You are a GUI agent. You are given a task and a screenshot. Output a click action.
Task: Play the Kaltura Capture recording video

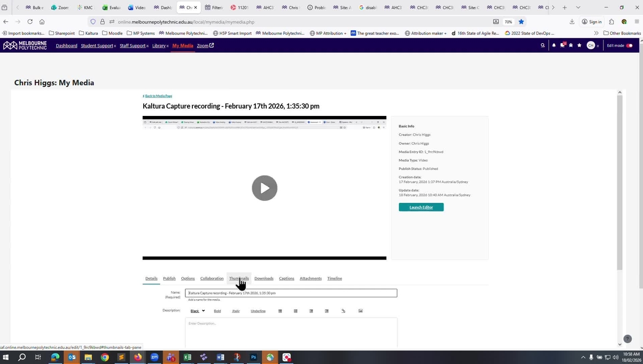[x=264, y=188]
